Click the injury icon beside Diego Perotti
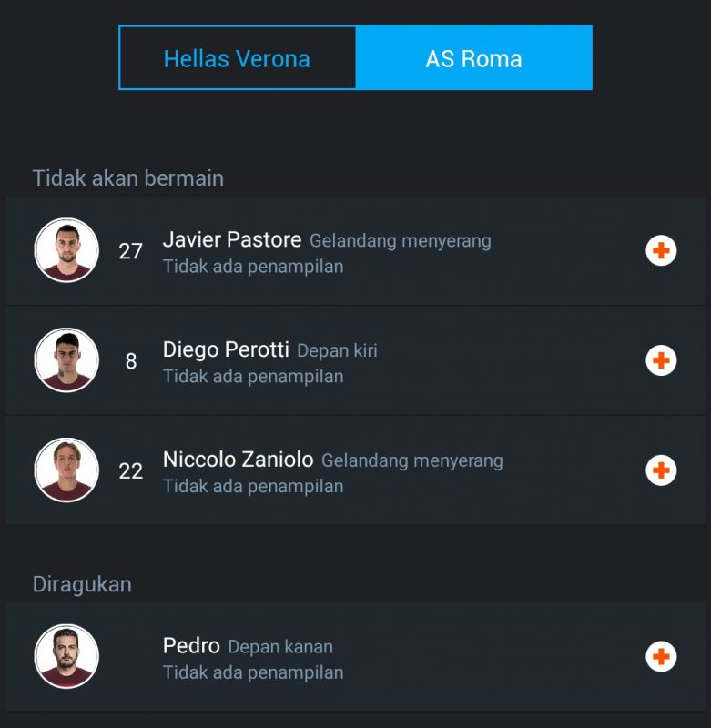This screenshot has height=728, width=711. pyautogui.click(x=661, y=360)
